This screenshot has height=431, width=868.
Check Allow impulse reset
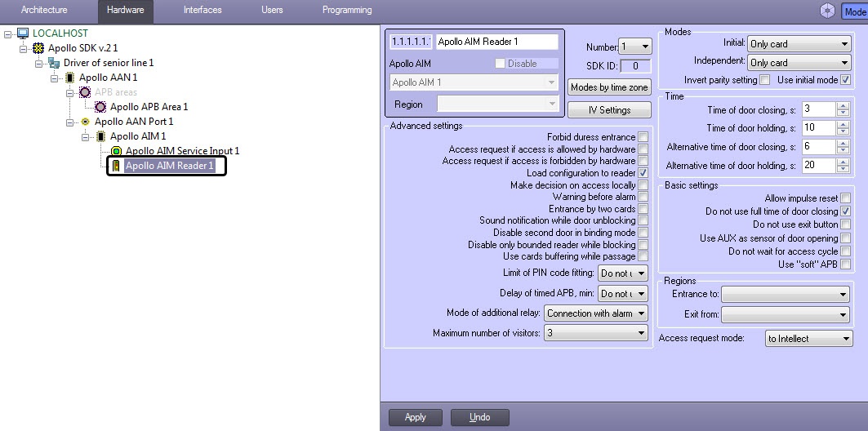point(845,198)
